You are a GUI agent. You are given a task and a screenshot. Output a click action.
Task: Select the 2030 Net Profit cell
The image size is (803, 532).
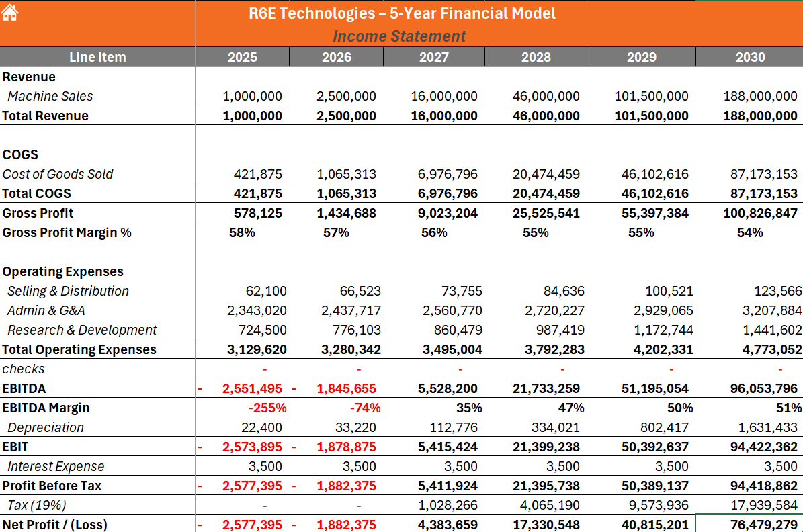coord(759,525)
